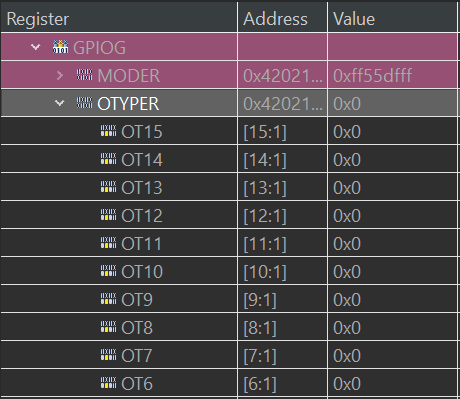Screen dimensions: 460x399
Task: Expand the MODER register node
Action: pos(60,75)
